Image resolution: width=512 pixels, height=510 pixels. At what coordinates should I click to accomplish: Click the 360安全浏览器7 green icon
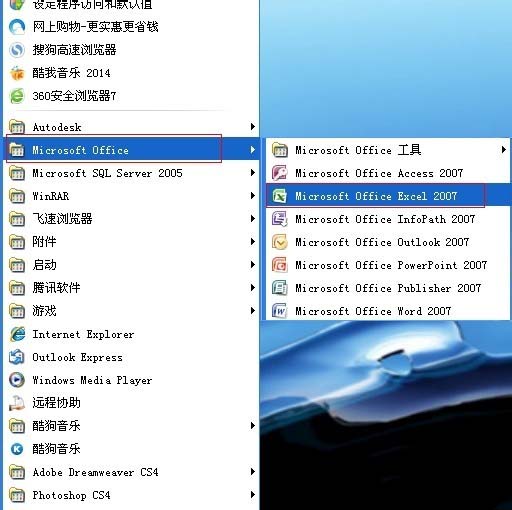pyautogui.click(x=17, y=96)
